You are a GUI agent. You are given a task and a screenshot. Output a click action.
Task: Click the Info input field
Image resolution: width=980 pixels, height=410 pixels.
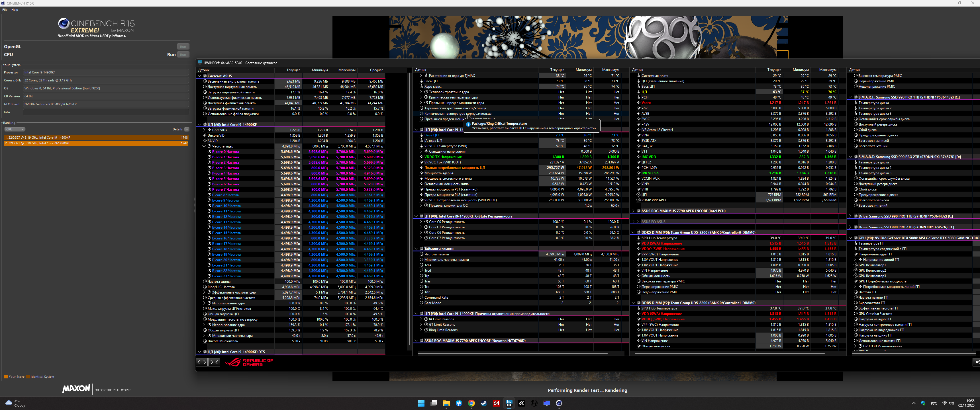(x=106, y=112)
